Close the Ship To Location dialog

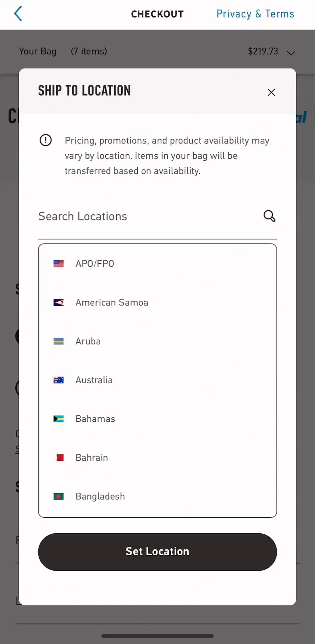point(271,92)
